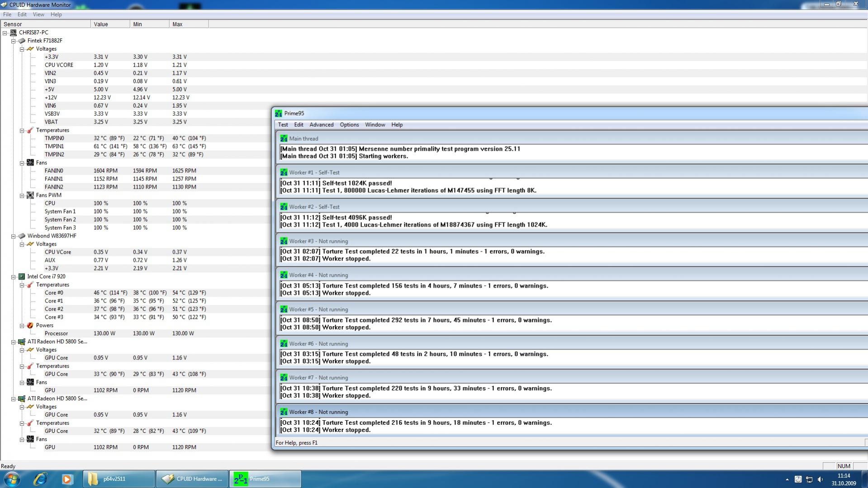
Task: Open the Prime95 Options menu
Action: click(349, 125)
